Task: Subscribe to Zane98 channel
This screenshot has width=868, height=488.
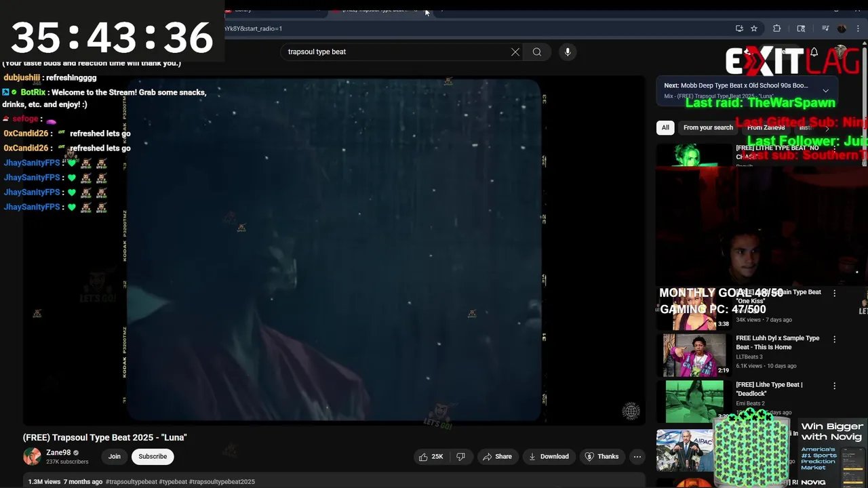Action: tap(153, 457)
